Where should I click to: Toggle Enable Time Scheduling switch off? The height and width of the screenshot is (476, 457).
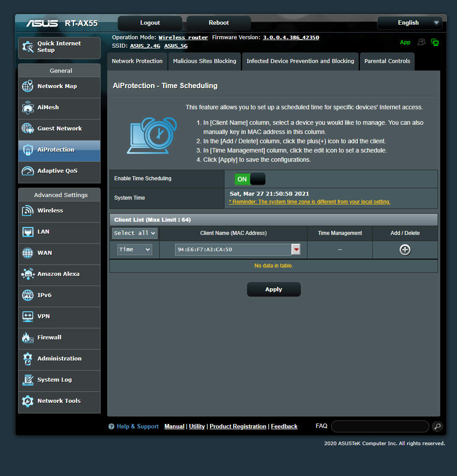tap(250, 179)
